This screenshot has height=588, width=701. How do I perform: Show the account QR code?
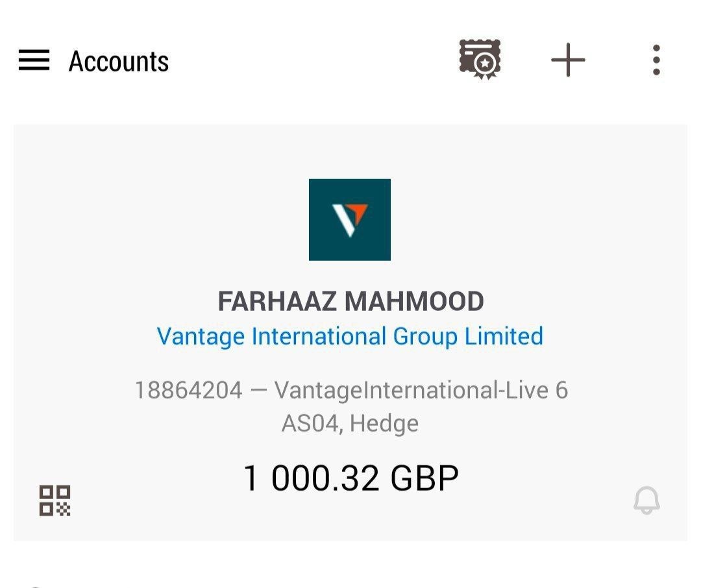click(x=55, y=500)
